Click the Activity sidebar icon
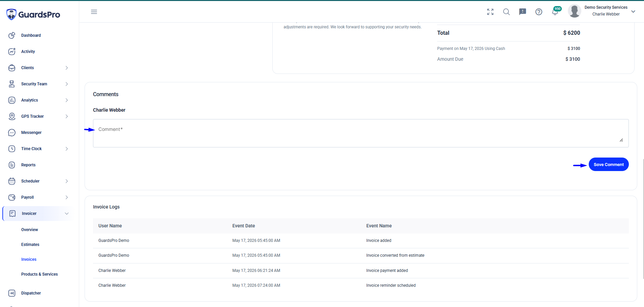644x307 pixels. (12, 52)
